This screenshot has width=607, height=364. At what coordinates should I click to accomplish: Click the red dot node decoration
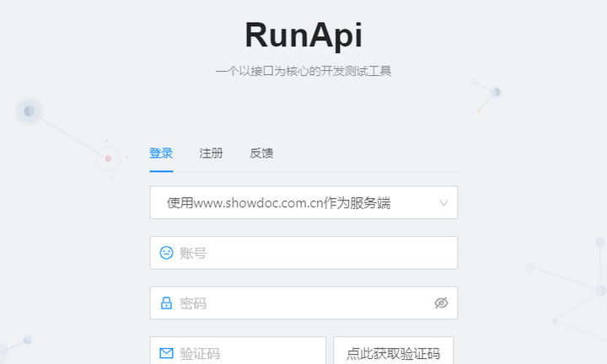[108, 158]
